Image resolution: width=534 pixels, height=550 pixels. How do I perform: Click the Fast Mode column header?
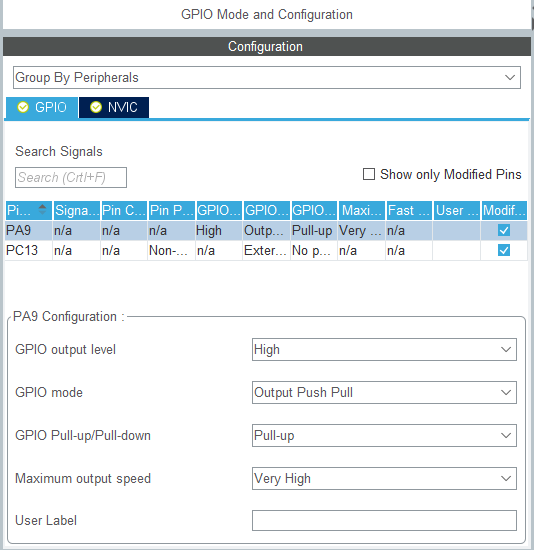click(409, 210)
